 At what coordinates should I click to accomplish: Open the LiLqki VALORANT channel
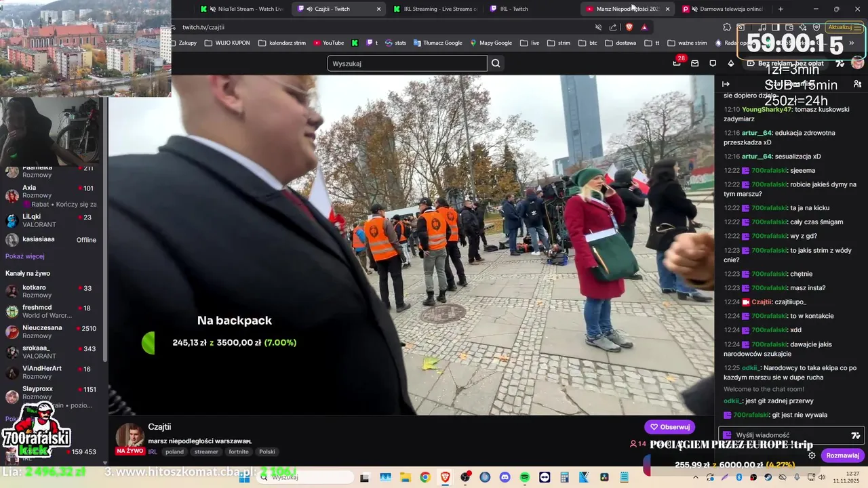(53, 221)
